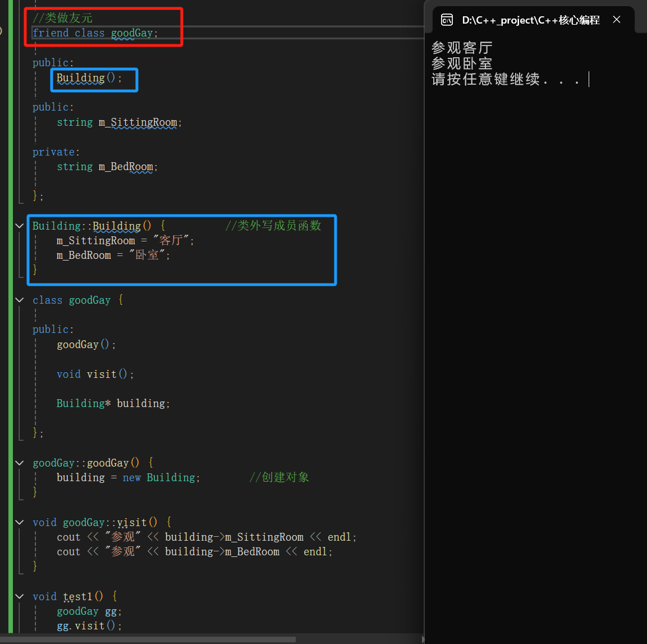Click cout line printing building->m_BedRoom
The image size is (647, 644).
195,552
